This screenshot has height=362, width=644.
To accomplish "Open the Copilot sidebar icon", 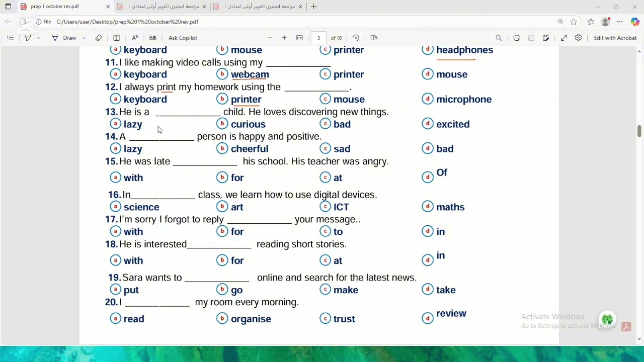I will [635, 22].
